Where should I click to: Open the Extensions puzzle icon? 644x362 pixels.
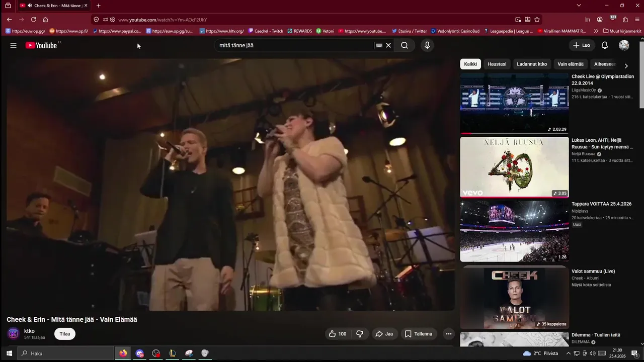tap(625, 20)
